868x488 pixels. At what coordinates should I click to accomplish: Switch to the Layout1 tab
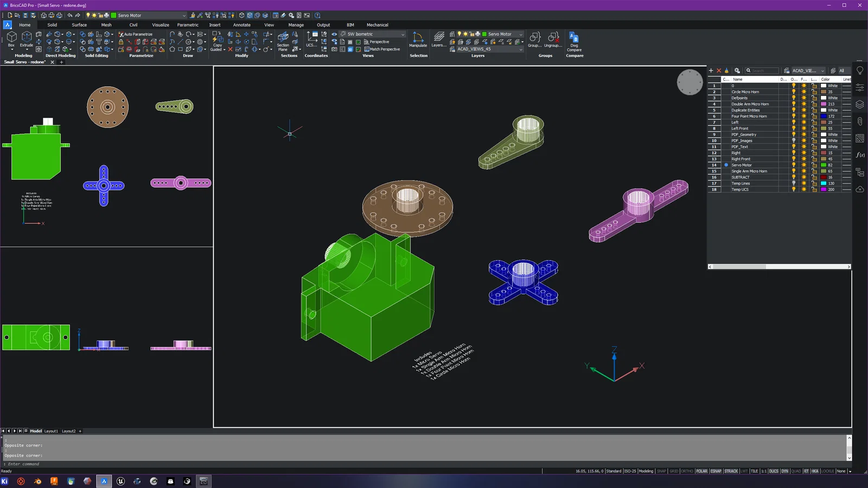pyautogui.click(x=51, y=431)
